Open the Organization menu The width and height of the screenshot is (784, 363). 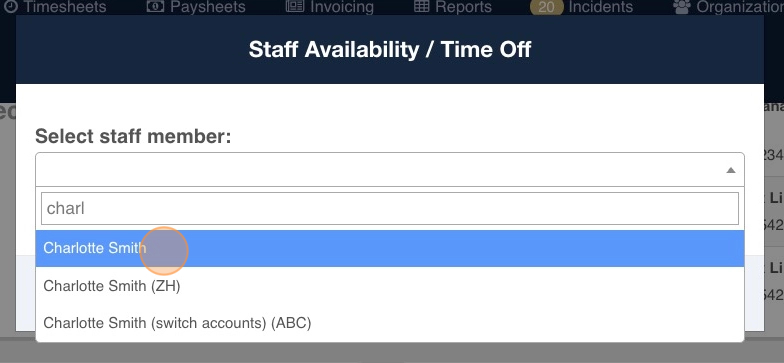coord(740,7)
